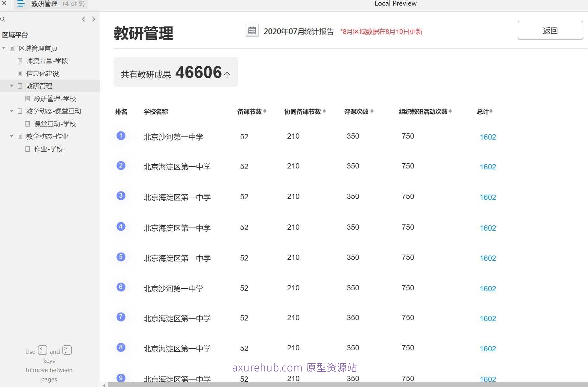
Task: Toggle the sitemap hamburger menu icon
Action: [21, 4]
